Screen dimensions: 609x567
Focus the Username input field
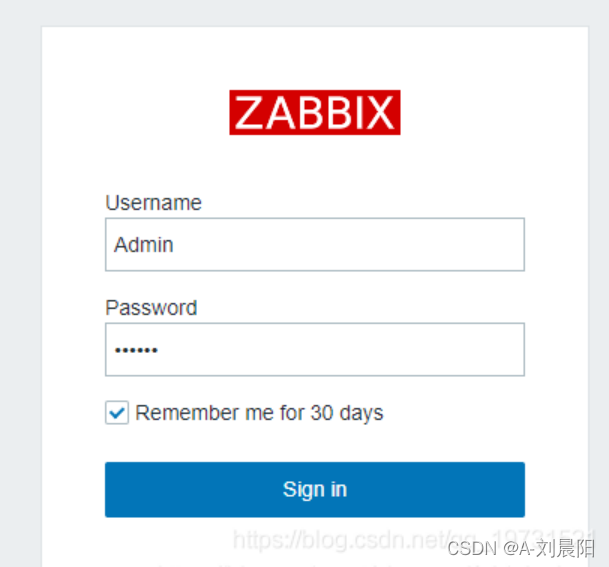(x=315, y=245)
